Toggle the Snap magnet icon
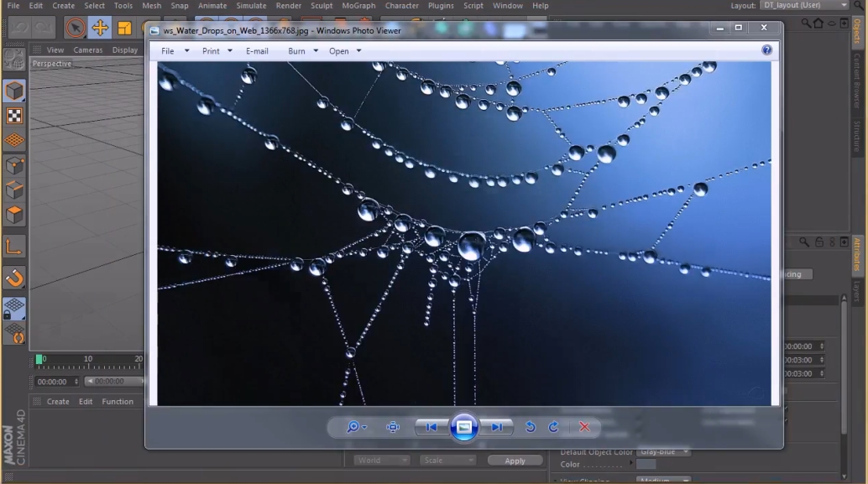The image size is (868, 484). 14,278
